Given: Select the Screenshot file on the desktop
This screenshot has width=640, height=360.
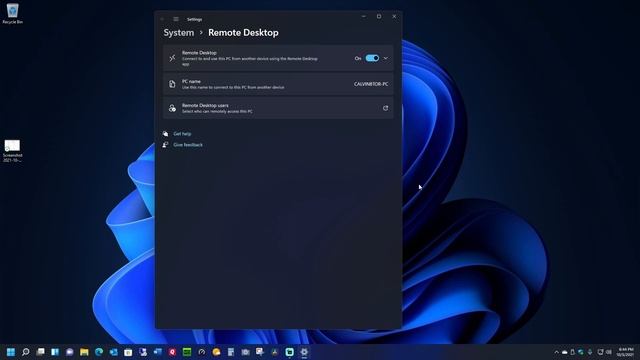Looking at the screenshot, I should click(12, 151).
